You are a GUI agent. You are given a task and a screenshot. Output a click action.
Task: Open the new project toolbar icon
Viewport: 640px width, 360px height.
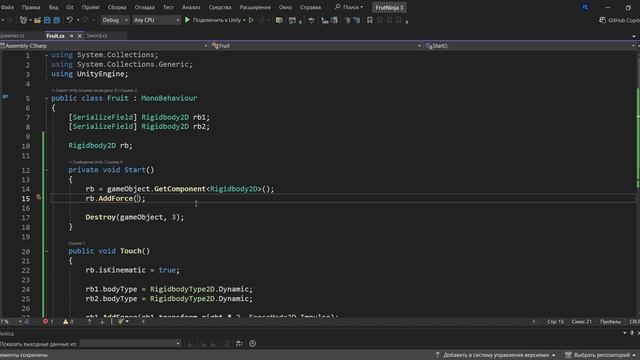24,20
